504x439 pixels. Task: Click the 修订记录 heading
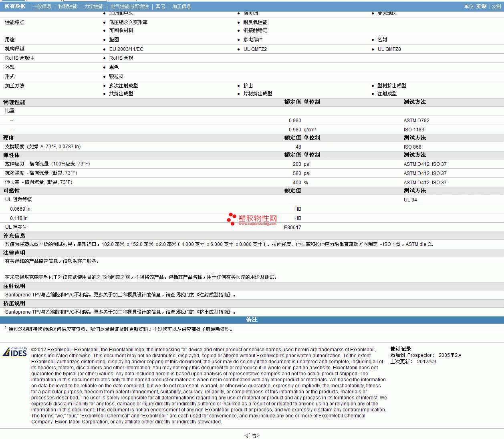(401, 349)
